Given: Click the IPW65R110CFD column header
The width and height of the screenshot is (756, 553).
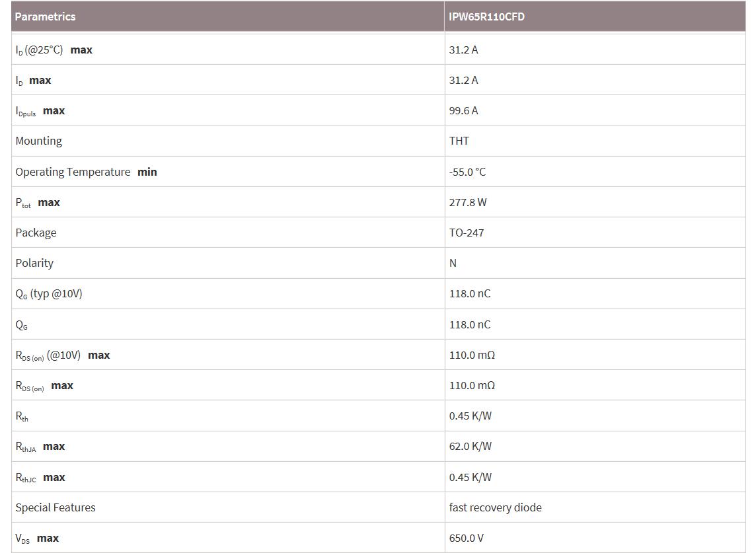Looking at the screenshot, I should click(486, 17).
